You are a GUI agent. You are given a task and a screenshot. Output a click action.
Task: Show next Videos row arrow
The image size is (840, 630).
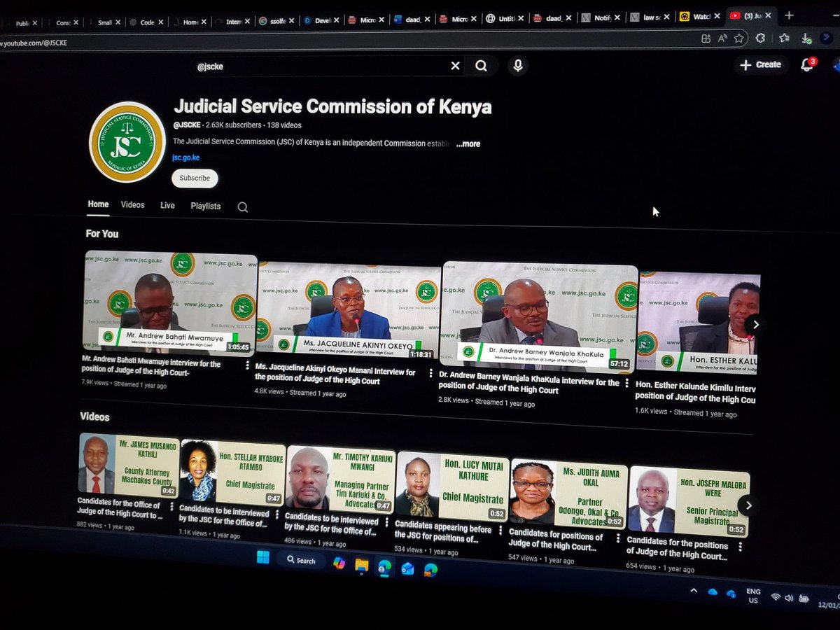pos(748,505)
